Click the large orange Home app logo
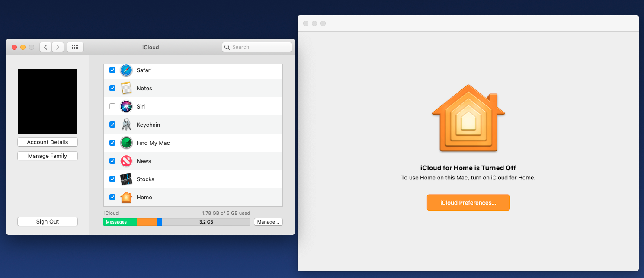 pos(468,118)
